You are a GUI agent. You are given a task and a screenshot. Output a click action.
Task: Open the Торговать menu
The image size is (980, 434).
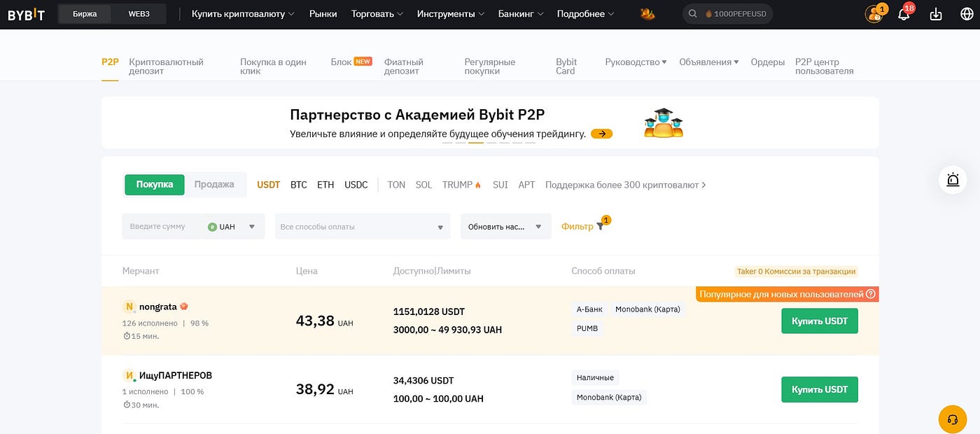click(x=377, y=14)
